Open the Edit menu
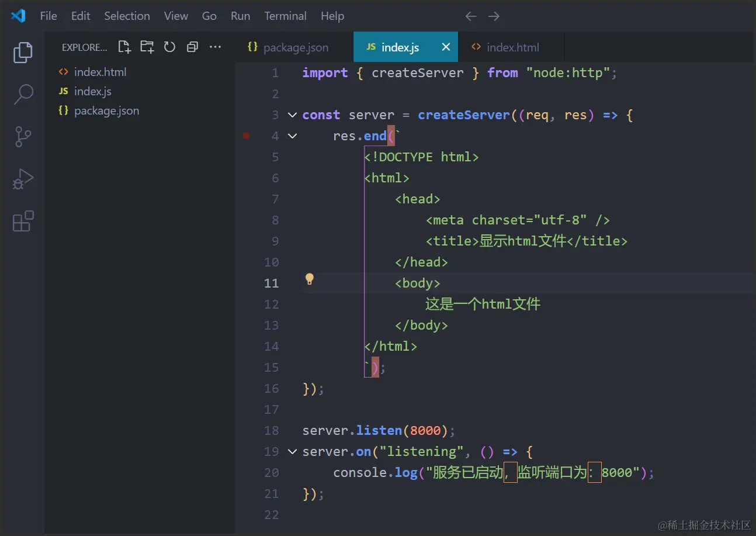Image resolution: width=756 pixels, height=536 pixels. [x=81, y=16]
